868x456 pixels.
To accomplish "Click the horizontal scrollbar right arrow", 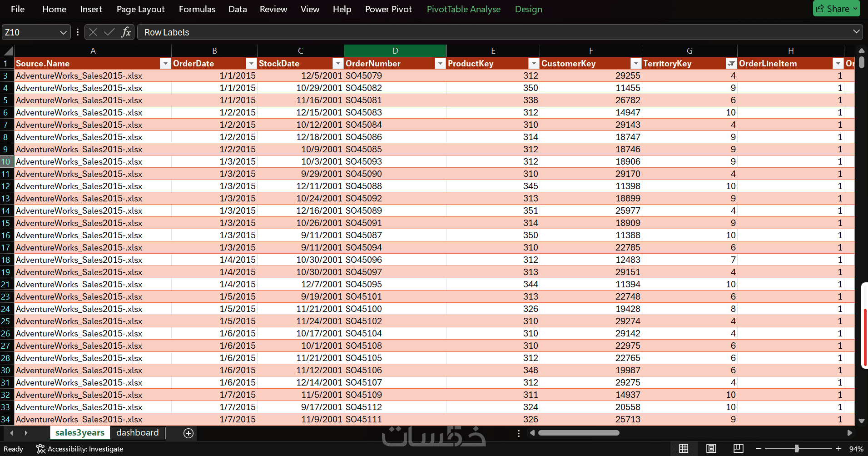I will 849,433.
